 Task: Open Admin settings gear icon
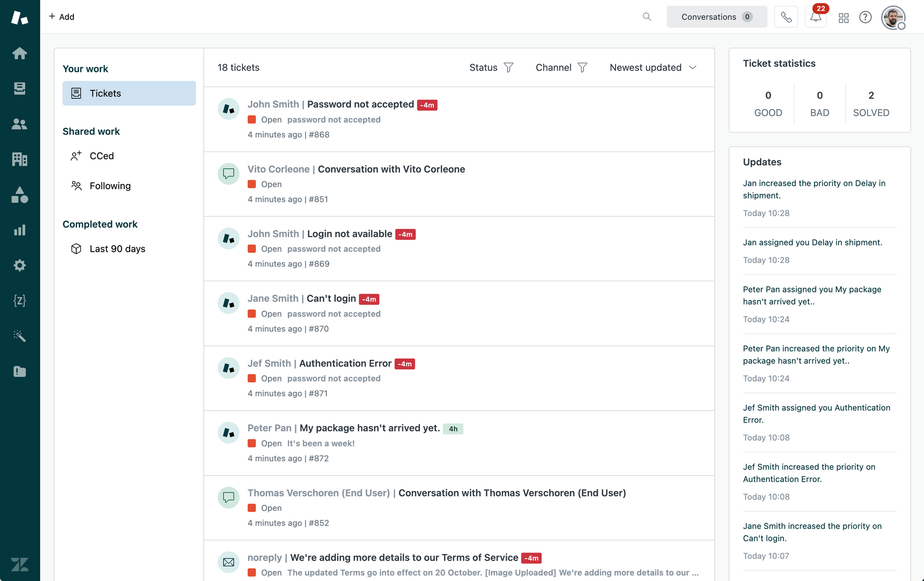coord(19,266)
